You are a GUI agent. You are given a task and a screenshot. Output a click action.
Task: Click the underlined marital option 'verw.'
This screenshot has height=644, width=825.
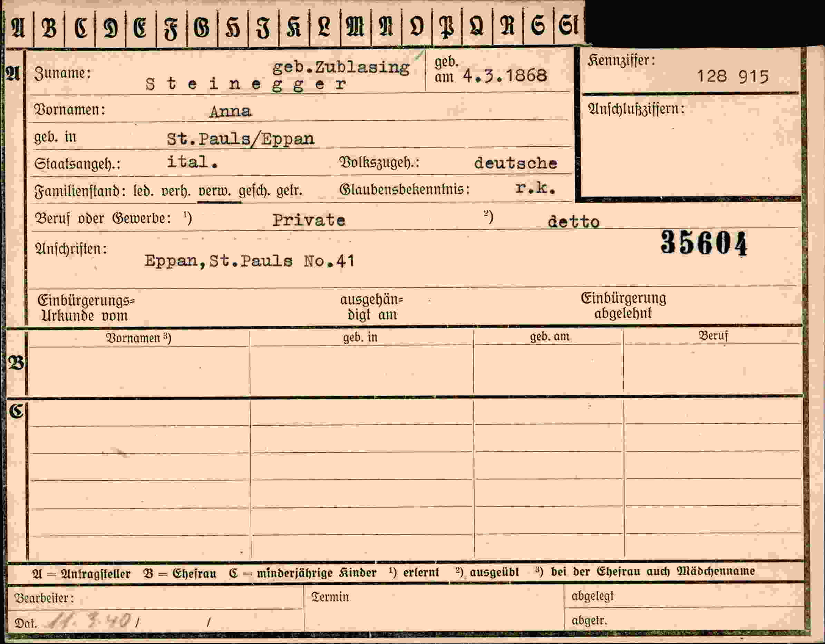[x=215, y=191]
